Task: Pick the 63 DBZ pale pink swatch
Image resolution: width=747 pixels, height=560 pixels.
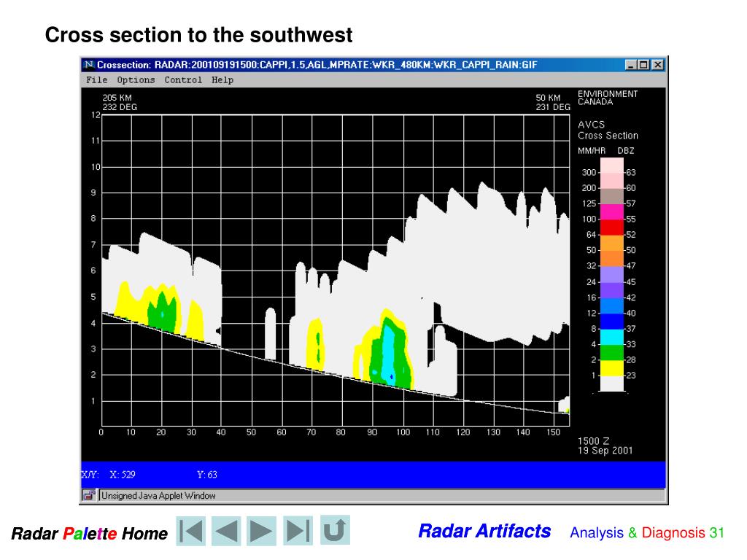Action: pyautogui.click(x=612, y=166)
